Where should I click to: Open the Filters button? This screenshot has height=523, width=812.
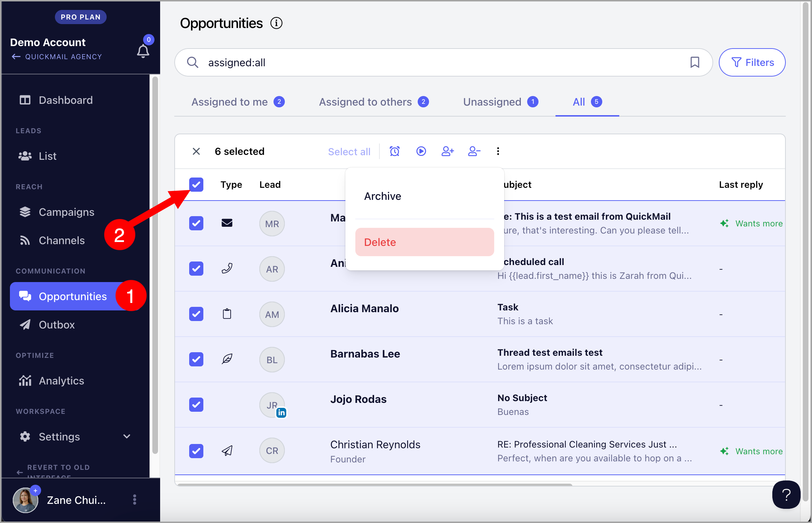coord(752,62)
